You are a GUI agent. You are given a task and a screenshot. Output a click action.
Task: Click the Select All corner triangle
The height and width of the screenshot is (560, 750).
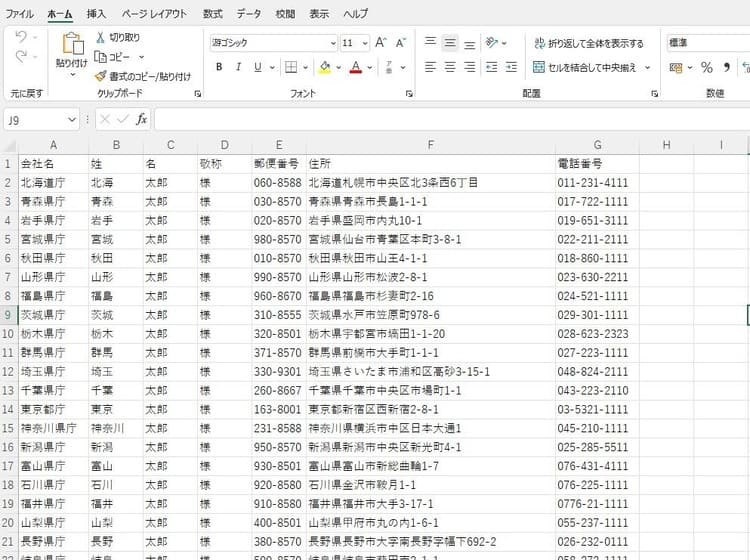(9, 145)
